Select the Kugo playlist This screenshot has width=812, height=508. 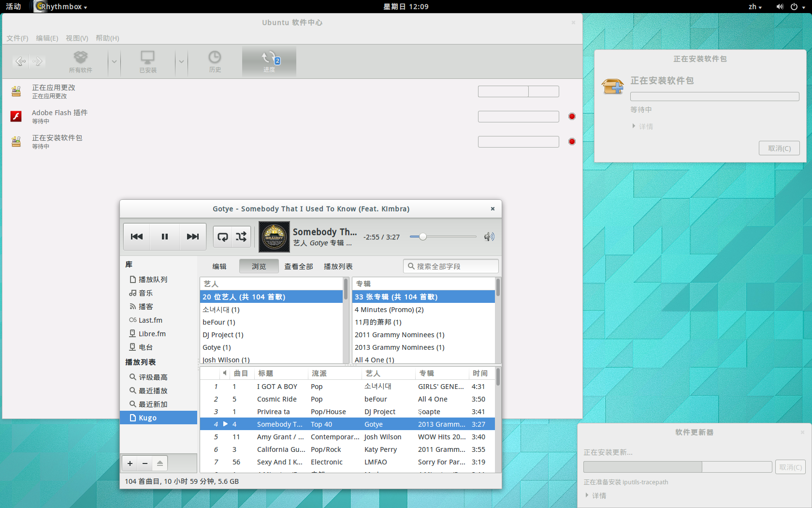pyautogui.click(x=159, y=418)
